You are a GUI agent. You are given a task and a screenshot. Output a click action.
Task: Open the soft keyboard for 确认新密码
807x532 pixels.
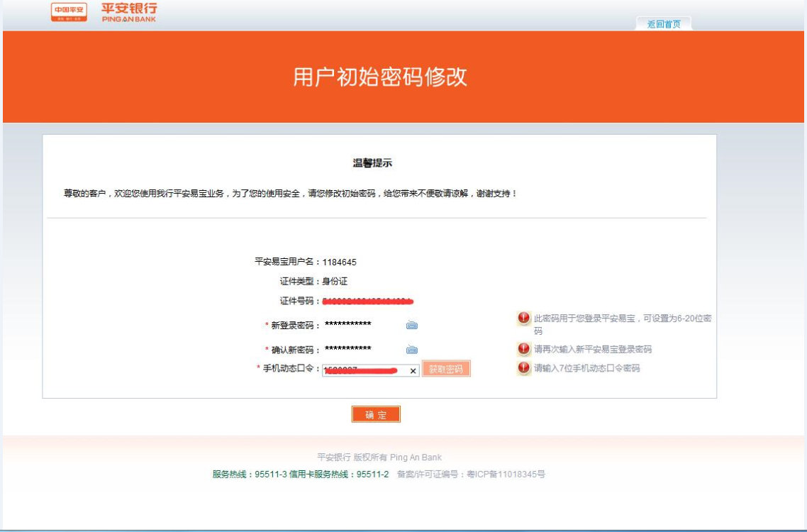[412, 350]
